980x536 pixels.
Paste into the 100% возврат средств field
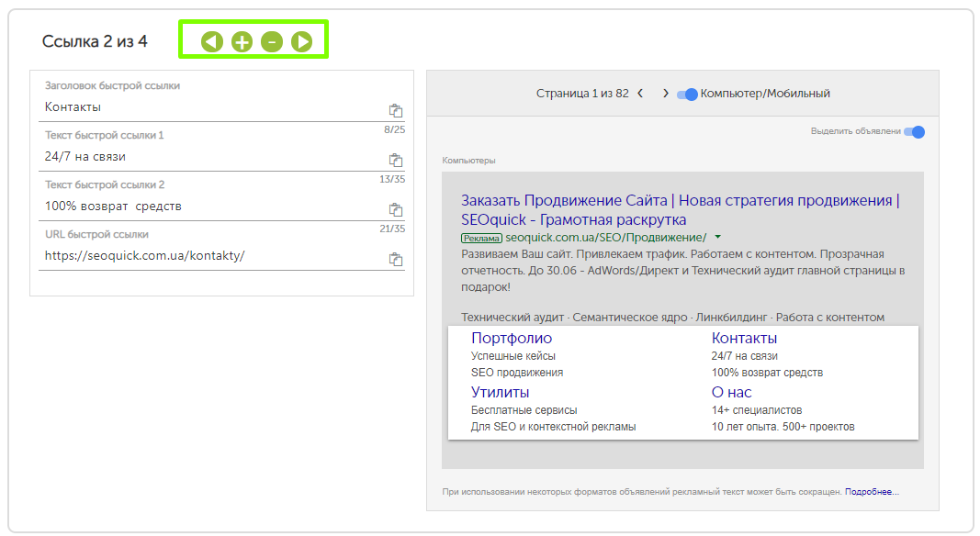(396, 209)
